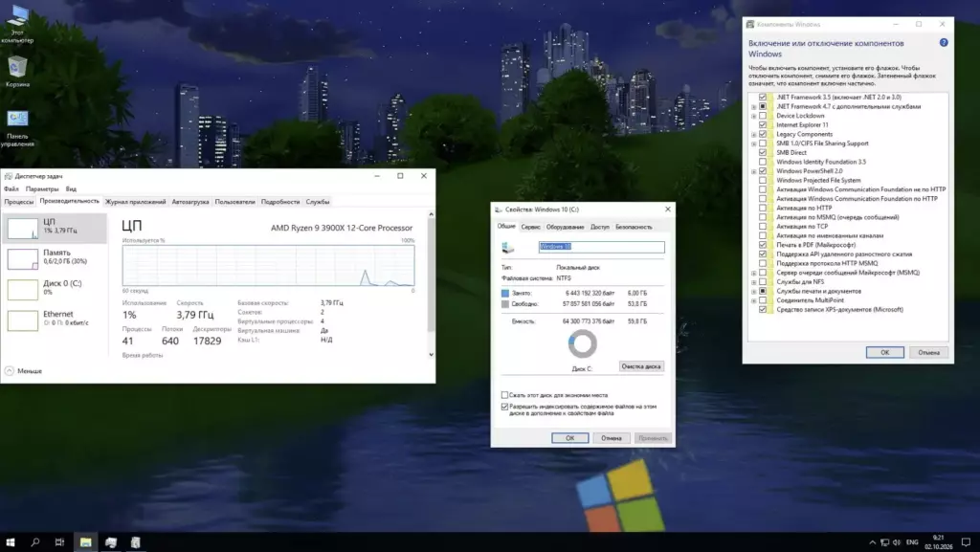
Task: Open taskbar search magnifier
Action: pos(35,542)
